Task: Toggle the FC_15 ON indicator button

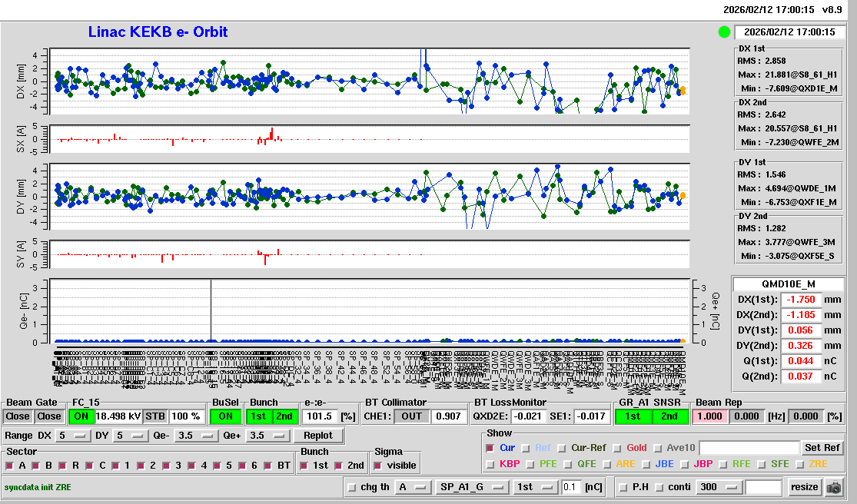Action: tap(81, 416)
